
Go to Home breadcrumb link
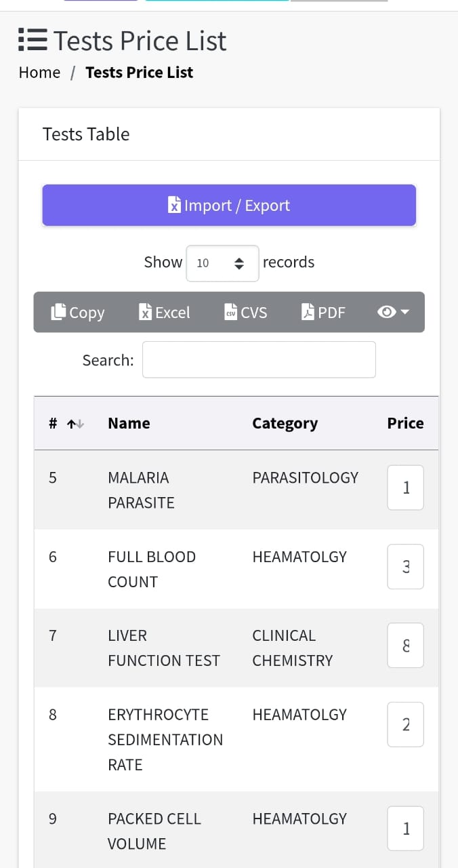point(39,73)
